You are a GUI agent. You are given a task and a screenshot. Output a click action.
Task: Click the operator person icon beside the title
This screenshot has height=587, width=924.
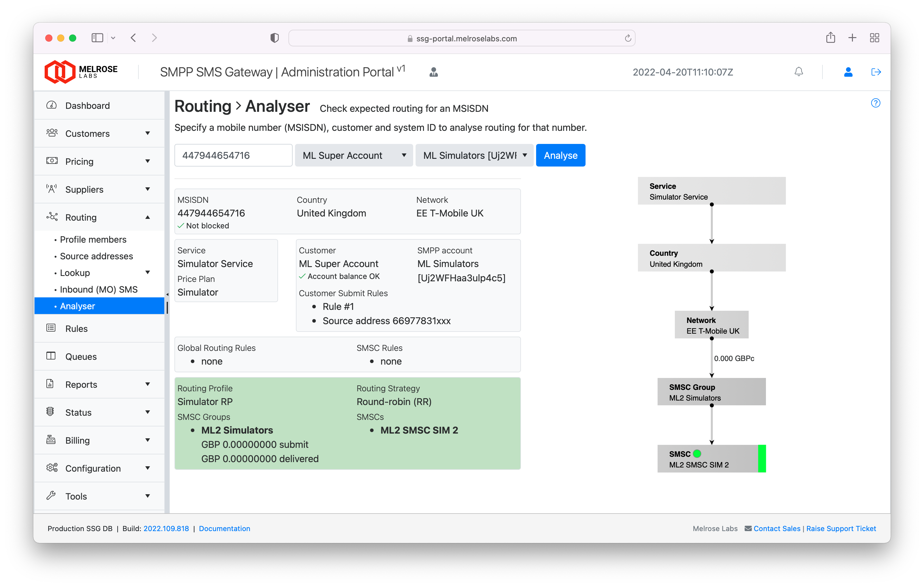coord(434,72)
